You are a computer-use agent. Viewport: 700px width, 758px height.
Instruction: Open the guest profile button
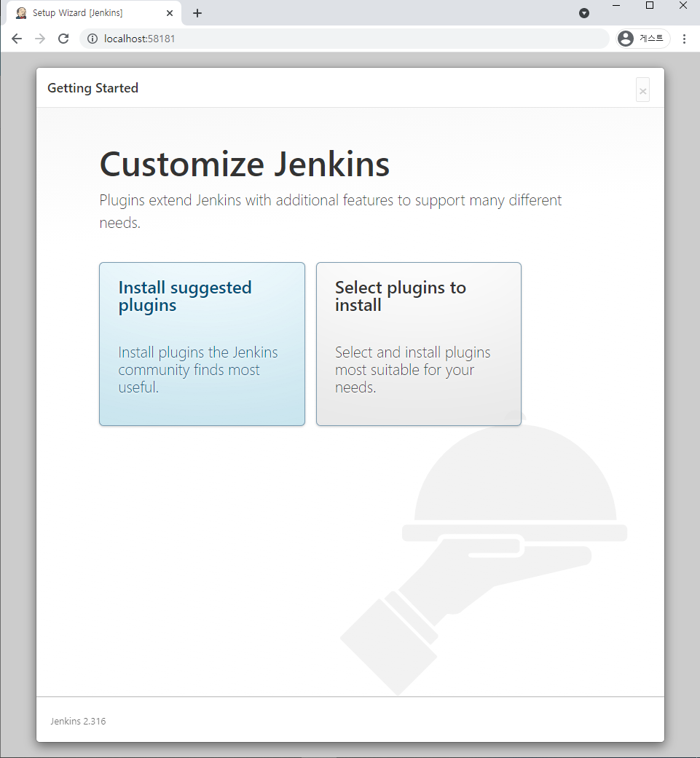click(643, 39)
